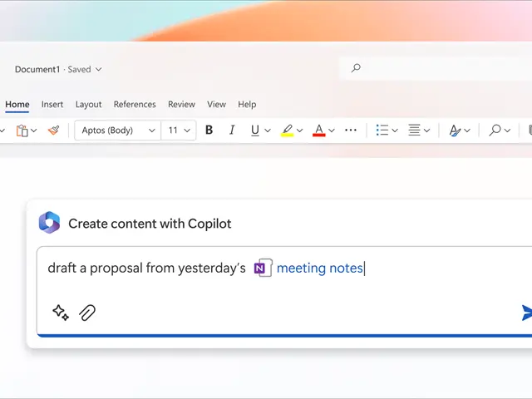The height and width of the screenshot is (399, 532).
Task: Click the search box in title bar
Action: point(432,68)
